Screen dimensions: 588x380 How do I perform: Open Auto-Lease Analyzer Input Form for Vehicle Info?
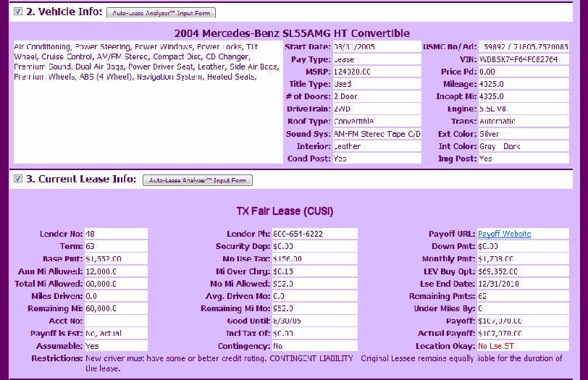point(161,13)
